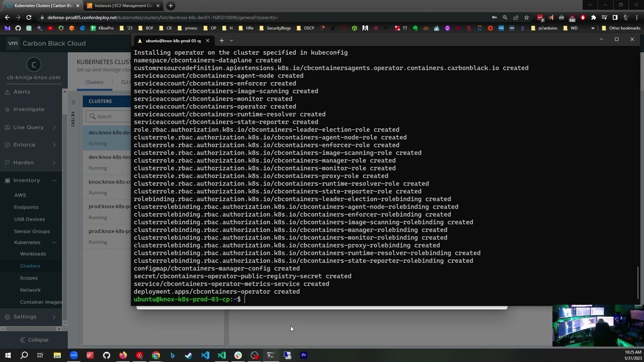Open the Endpoints inventory link
The image size is (644, 362).
pyautogui.click(x=26, y=207)
